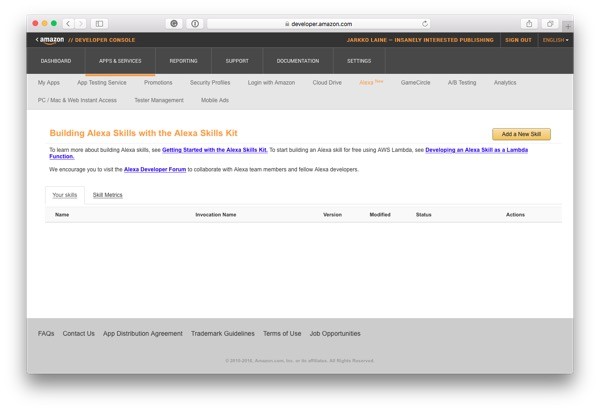Switch to the Skill Metrics tab

pyautogui.click(x=108, y=195)
